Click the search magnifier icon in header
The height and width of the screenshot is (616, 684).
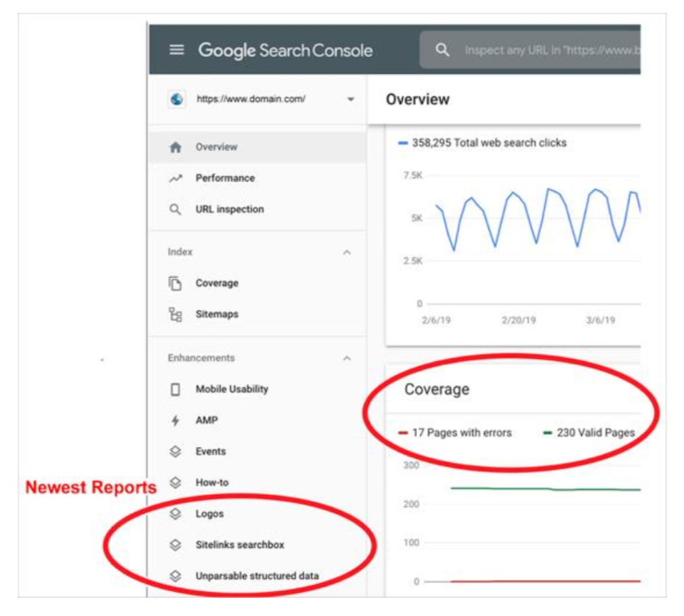point(442,49)
